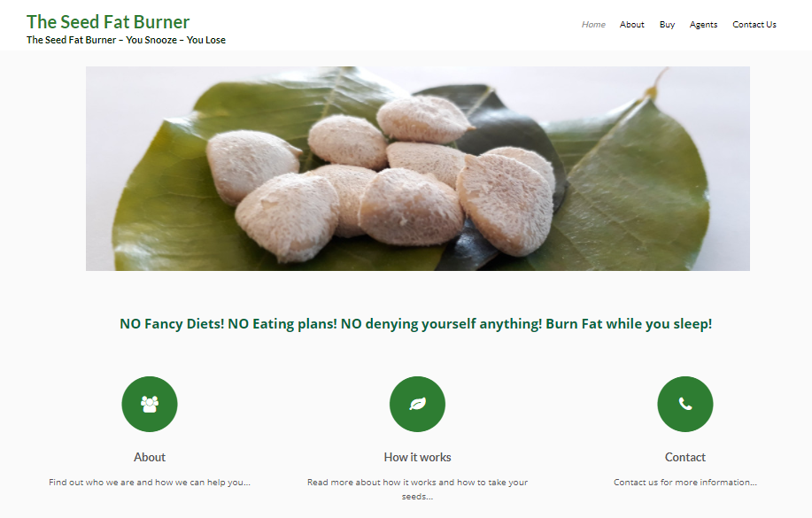Click 'Contact us for more information' text
Screen dimensions: 812x518
685,483
